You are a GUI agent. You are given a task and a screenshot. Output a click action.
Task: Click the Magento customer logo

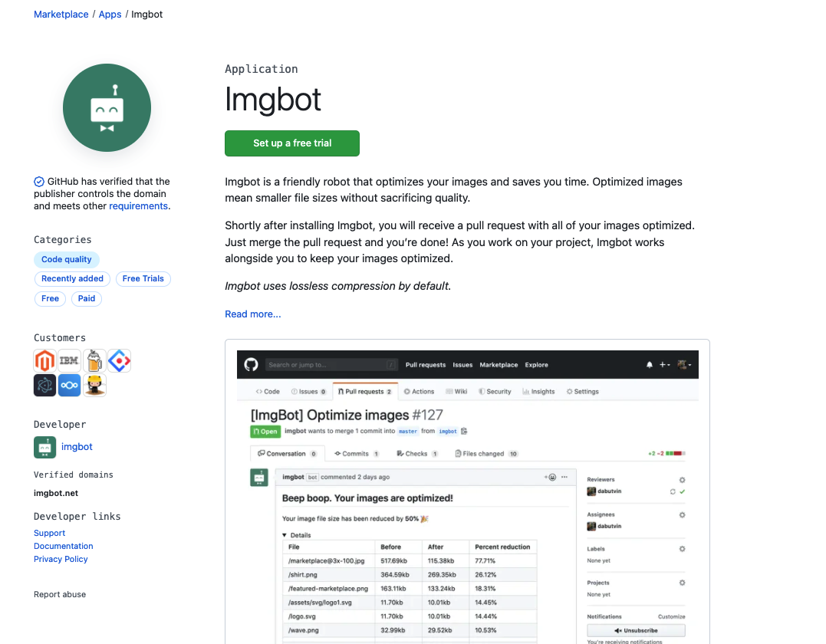click(44, 360)
